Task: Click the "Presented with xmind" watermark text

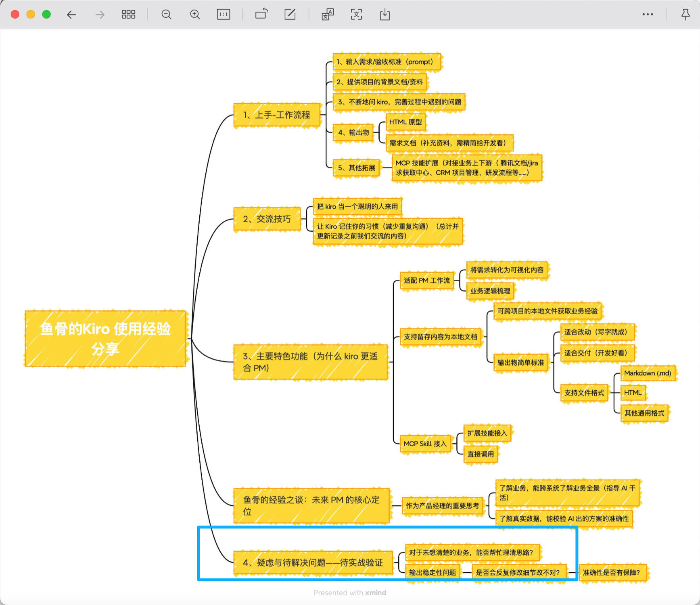Action: point(350,592)
